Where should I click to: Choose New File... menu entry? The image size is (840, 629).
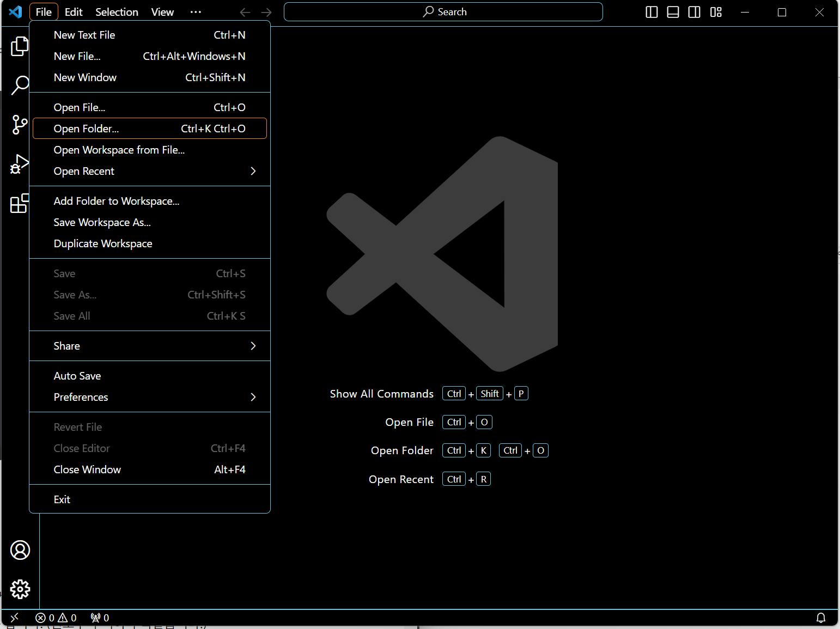click(x=150, y=56)
